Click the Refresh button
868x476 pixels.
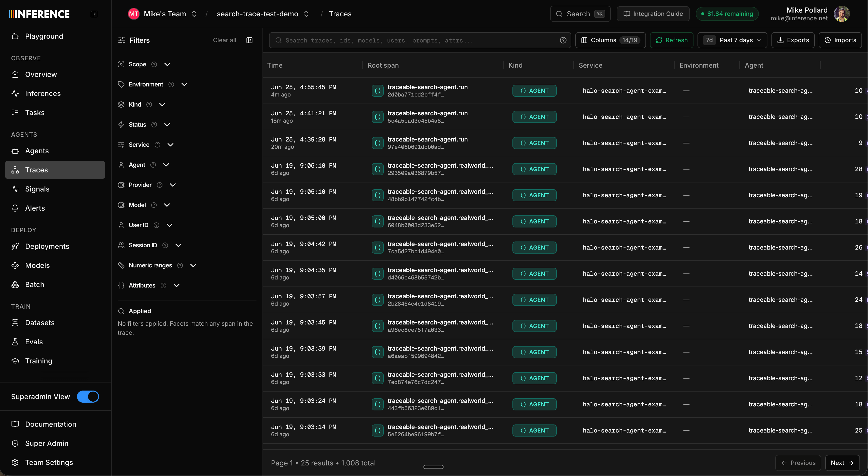click(671, 40)
